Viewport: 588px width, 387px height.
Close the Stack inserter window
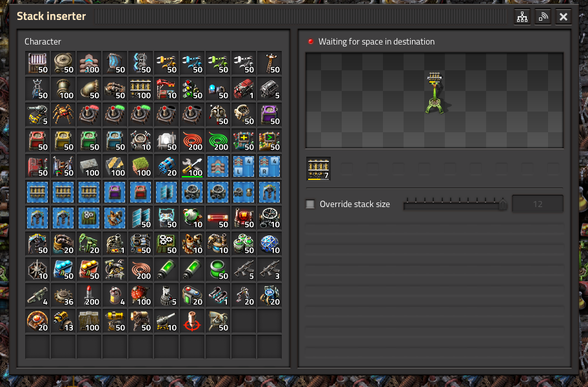[x=563, y=17]
